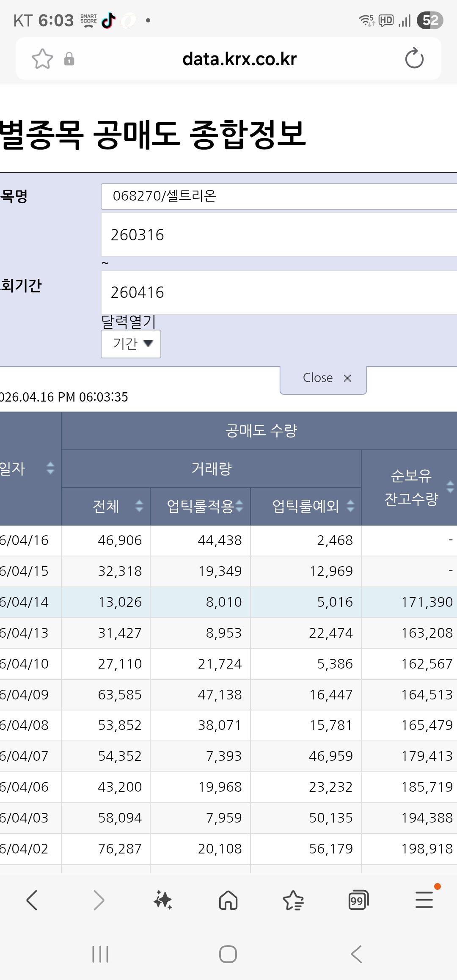This screenshot has width=457, height=980.
Task: Sort table by 일자 column
Action: [x=50, y=468]
